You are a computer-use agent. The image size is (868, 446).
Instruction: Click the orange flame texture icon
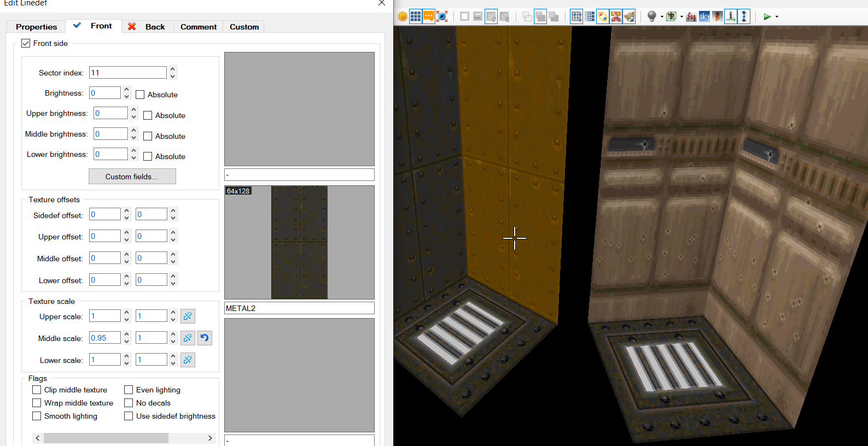(x=718, y=16)
